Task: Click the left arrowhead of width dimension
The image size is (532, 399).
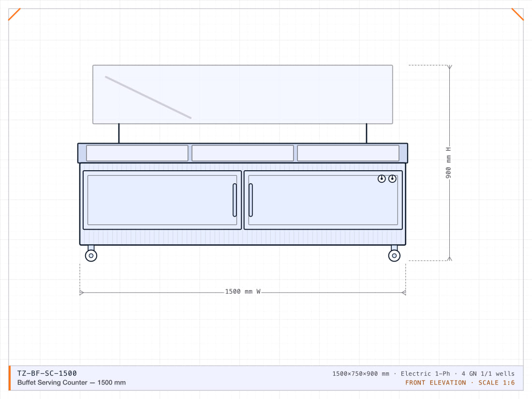Action: [x=81, y=293]
